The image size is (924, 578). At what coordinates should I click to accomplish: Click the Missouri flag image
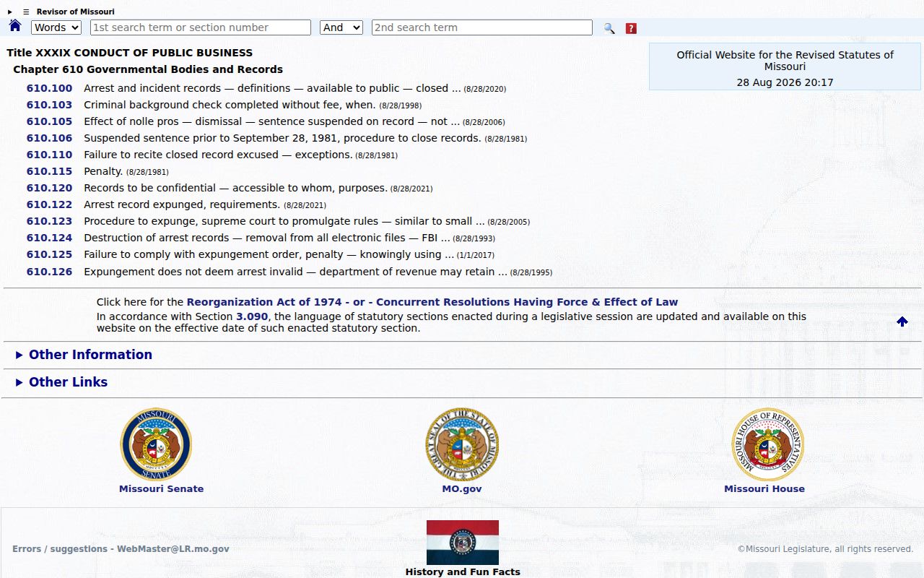click(x=463, y=543)
